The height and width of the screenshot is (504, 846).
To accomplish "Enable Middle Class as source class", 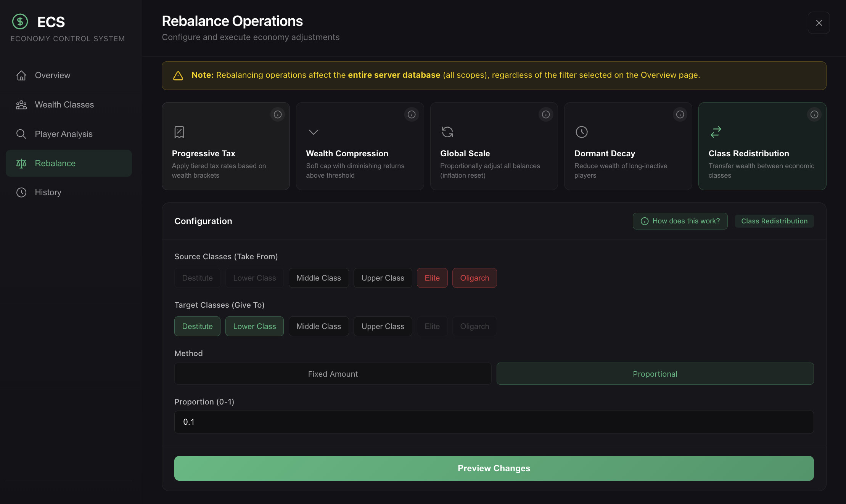I will 318,278.
